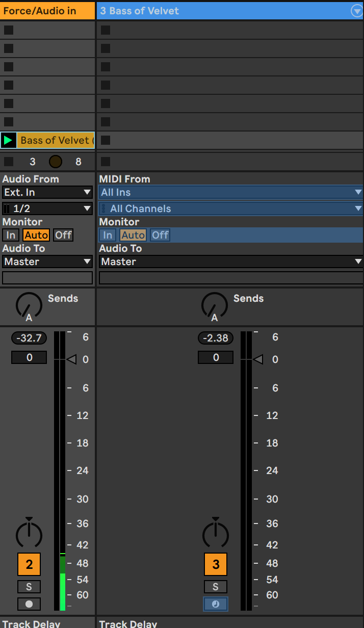Click the -2.38 peak level display
This screenshot has height=628, width=364.
click(x=216, y=338)
